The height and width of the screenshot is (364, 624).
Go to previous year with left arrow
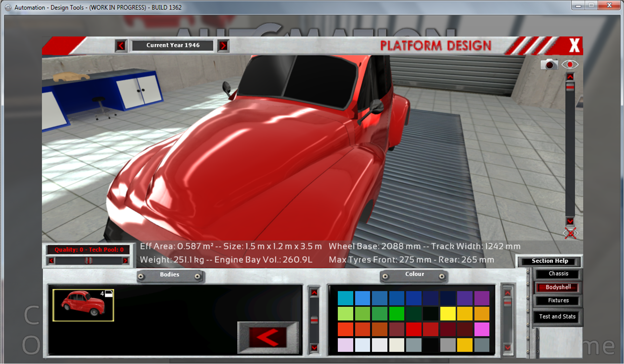click(x=121, y=46)
